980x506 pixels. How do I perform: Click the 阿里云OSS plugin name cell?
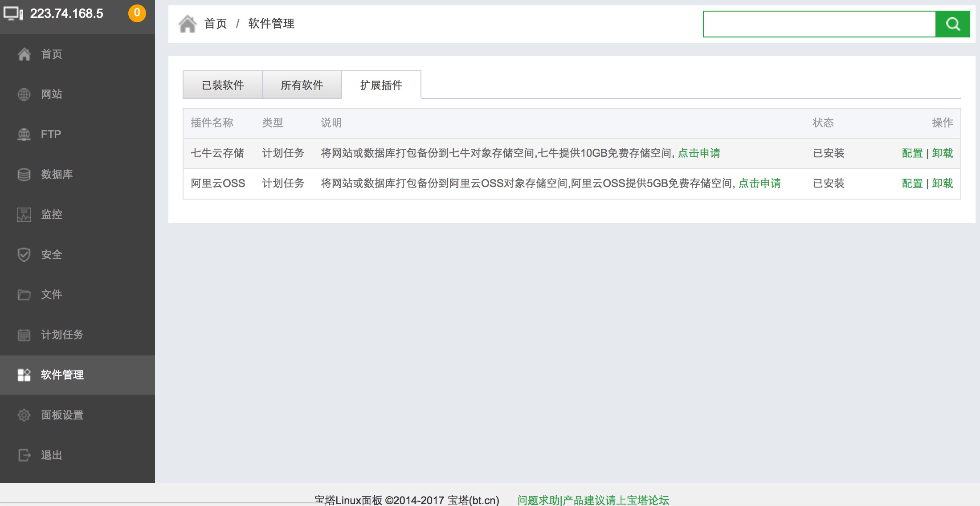[218, 184]
